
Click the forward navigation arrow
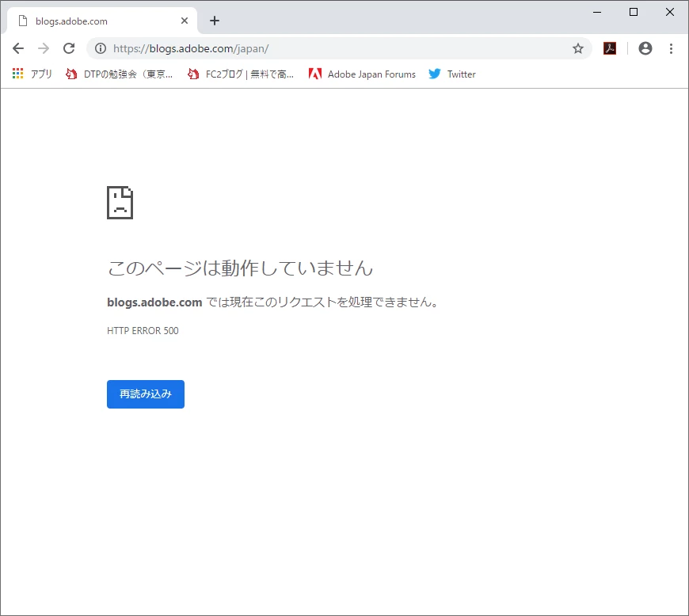(x=44, y=48)
